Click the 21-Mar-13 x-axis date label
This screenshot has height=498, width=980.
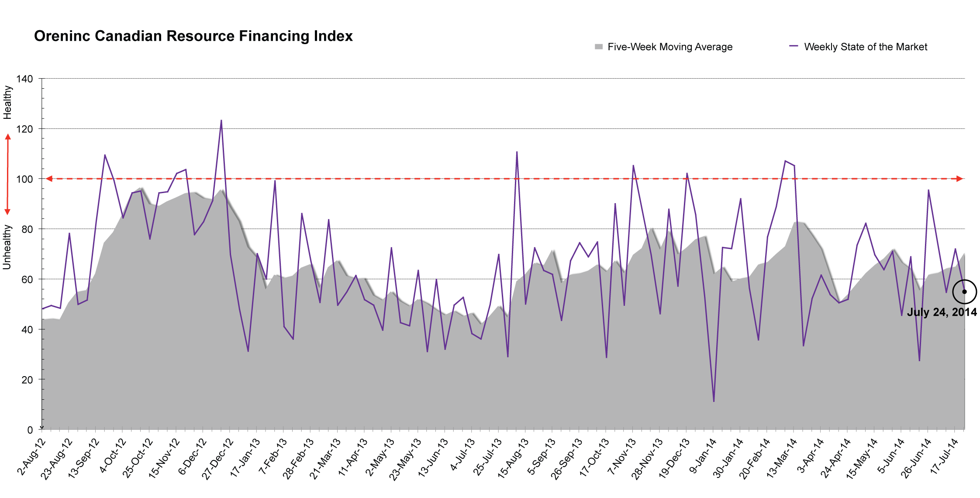(325, 459)
